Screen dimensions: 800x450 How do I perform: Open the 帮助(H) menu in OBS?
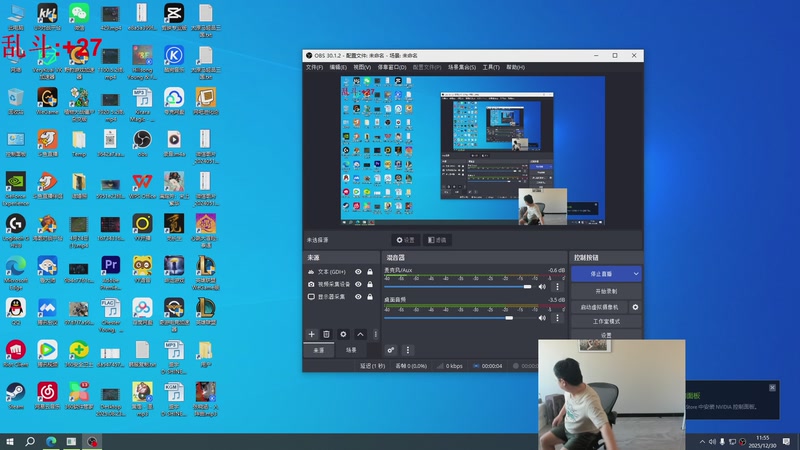coord(515,67)
